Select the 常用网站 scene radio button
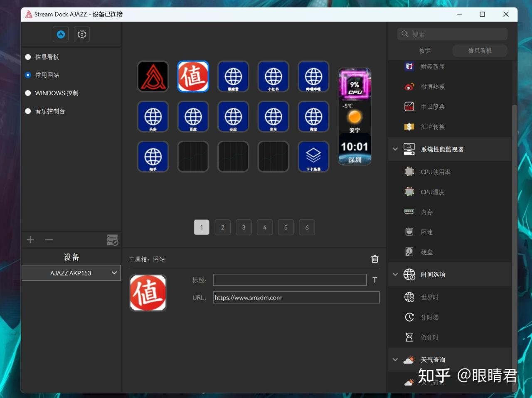The height and width of the screenshot is (398, 532). click(x=28, y=75)
